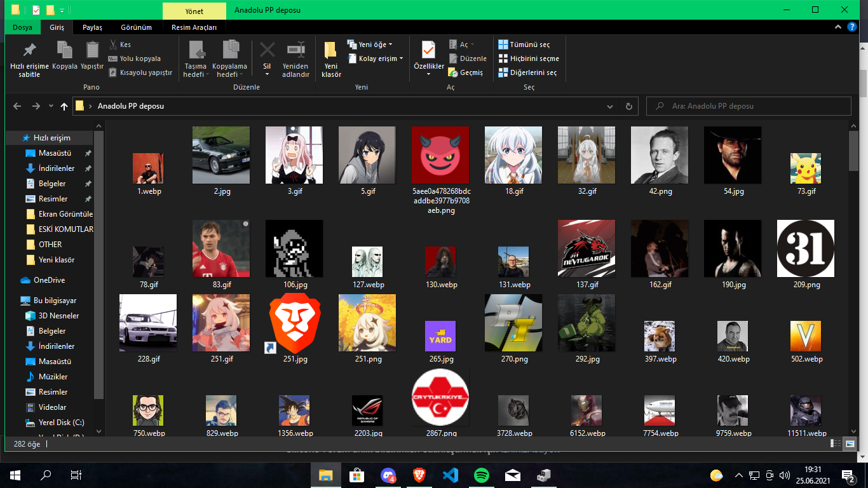Select the 2.jpg car thumbnail
Image resolution: width=868 pixels, height=488 pixels.
[220, 155]
